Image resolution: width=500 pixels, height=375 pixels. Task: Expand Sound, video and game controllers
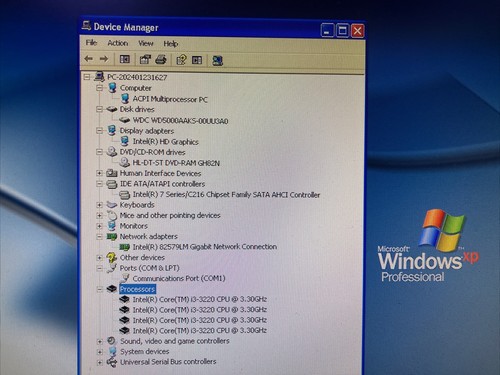99,341
